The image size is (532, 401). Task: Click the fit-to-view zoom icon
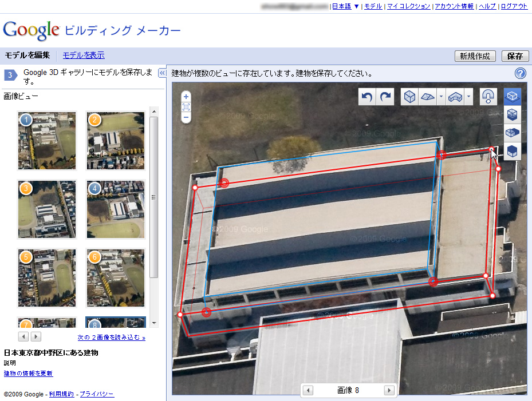pos(186,107)
